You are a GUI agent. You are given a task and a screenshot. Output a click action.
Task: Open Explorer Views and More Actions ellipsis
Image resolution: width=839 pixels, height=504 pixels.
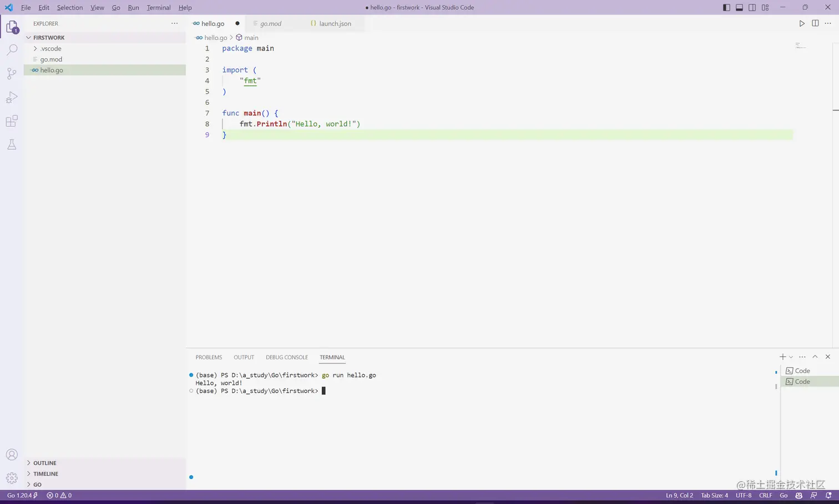click(175, 23)
